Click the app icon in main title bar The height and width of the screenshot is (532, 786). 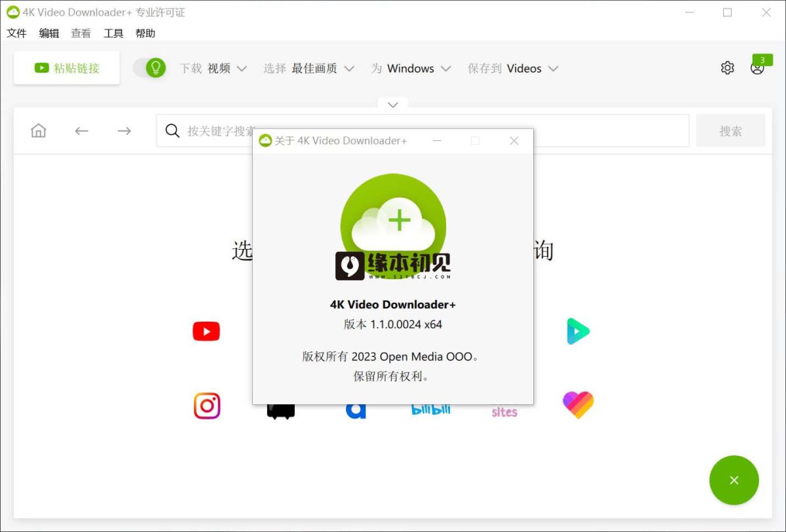[x=13, y=12]
